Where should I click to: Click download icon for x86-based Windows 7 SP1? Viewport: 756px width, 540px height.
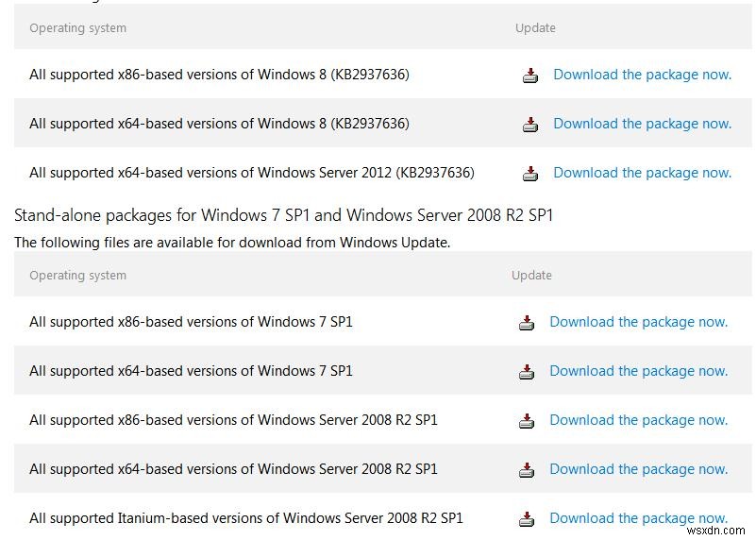pyautogui.click(x=527, y=323)
